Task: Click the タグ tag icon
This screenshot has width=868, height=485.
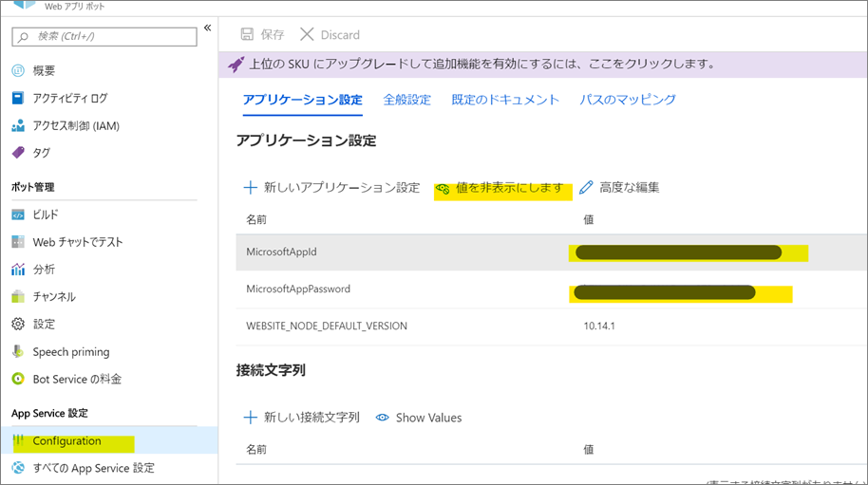Action: click(x=17, y=153)
